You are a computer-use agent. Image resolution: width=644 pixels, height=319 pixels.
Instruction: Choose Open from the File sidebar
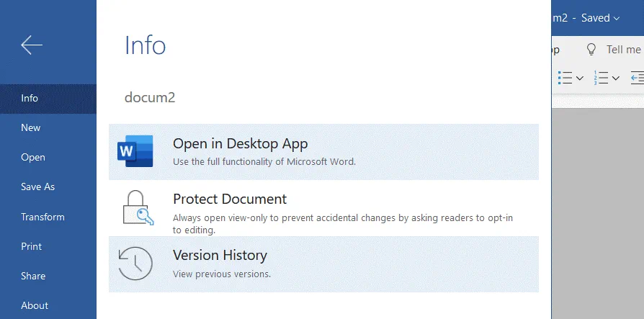33,158
